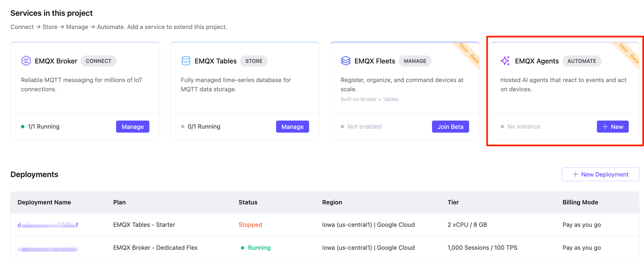
Task: Click the '0/1 Running' status text
Action: (x=204, y=127)
